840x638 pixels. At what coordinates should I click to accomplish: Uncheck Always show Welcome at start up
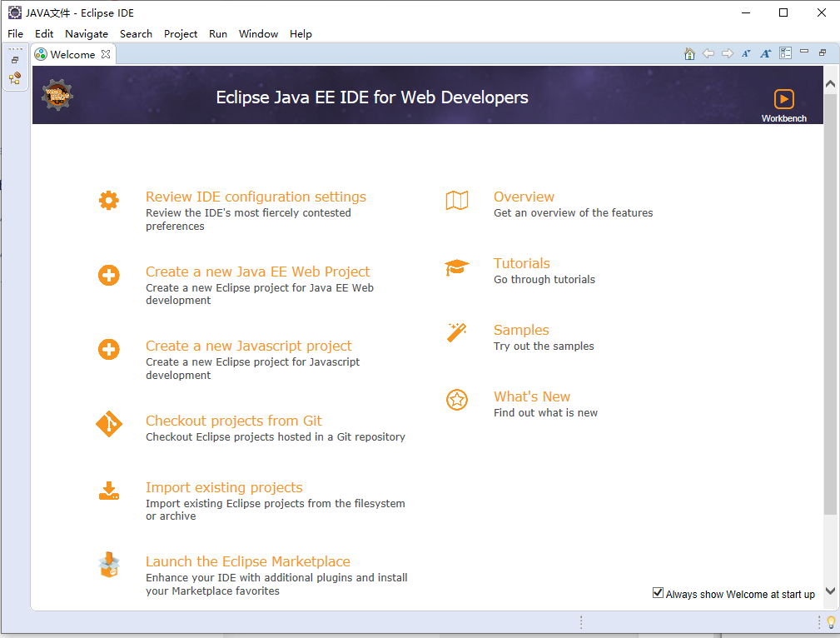click(x=658, y=593)
